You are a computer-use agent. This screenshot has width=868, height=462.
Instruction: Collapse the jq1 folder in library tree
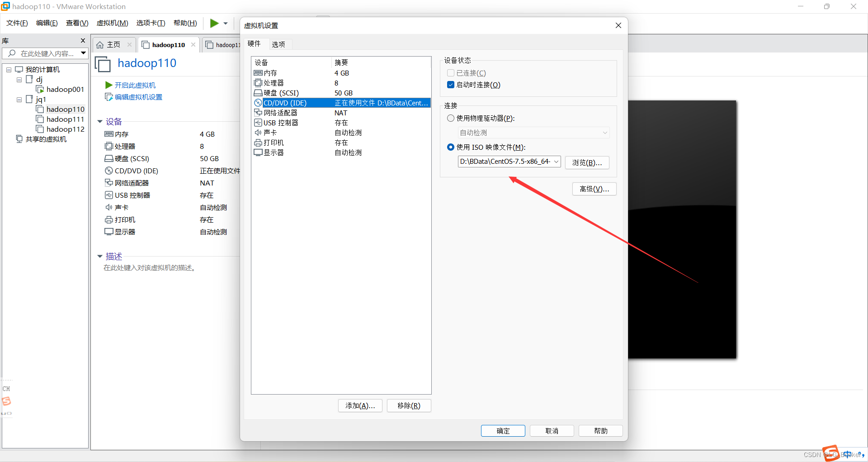coord(19,100)
